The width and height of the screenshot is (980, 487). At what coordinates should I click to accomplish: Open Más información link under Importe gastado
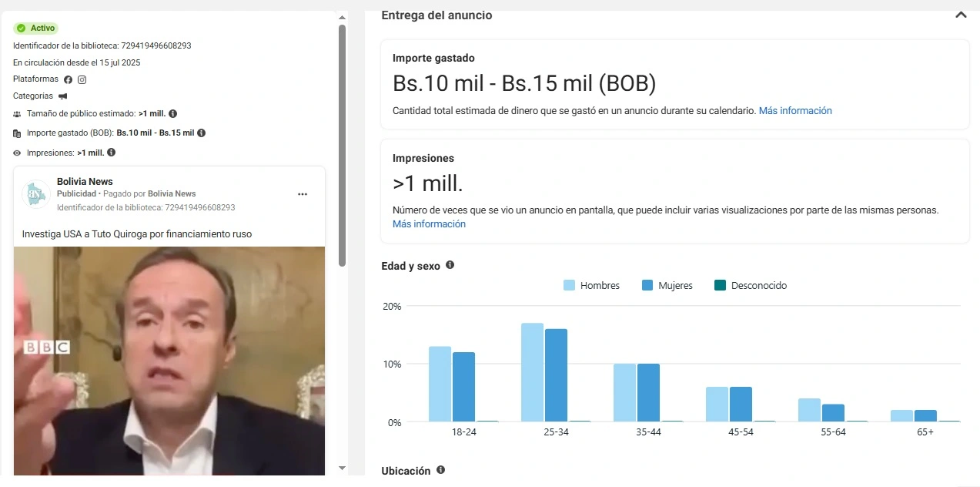tap(795, 111)
